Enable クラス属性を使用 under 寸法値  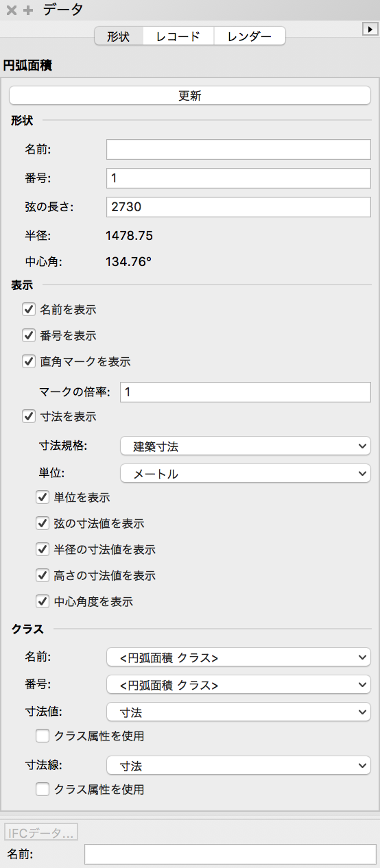click(x=43, y=736)
